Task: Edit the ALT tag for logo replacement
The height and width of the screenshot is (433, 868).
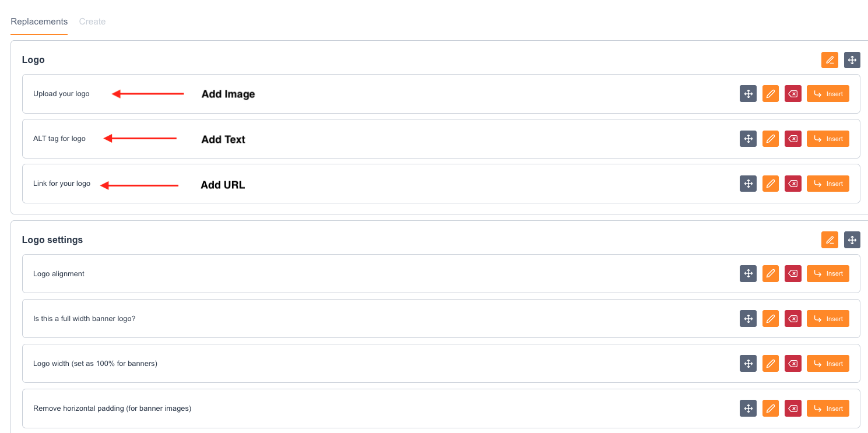Action: click(771, 139)
